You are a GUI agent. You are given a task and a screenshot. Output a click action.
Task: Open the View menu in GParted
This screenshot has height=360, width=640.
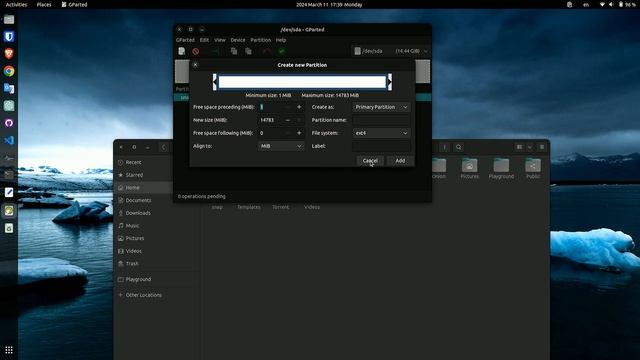click(220, 40)
